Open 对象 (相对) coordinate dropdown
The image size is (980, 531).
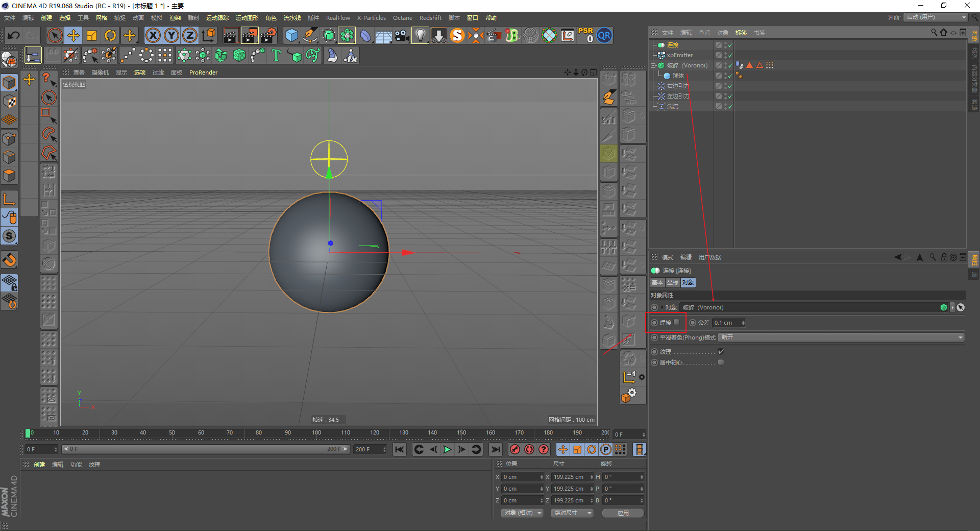[523, 513]
